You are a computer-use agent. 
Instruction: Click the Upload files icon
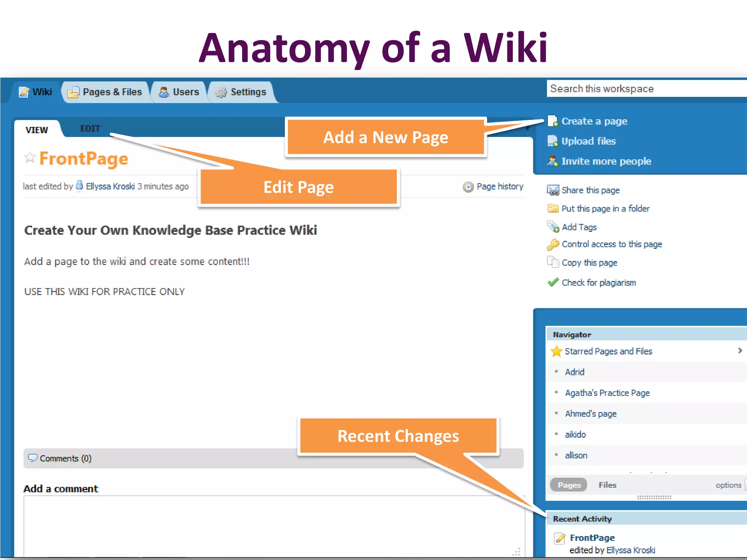[x=553, y=141]
